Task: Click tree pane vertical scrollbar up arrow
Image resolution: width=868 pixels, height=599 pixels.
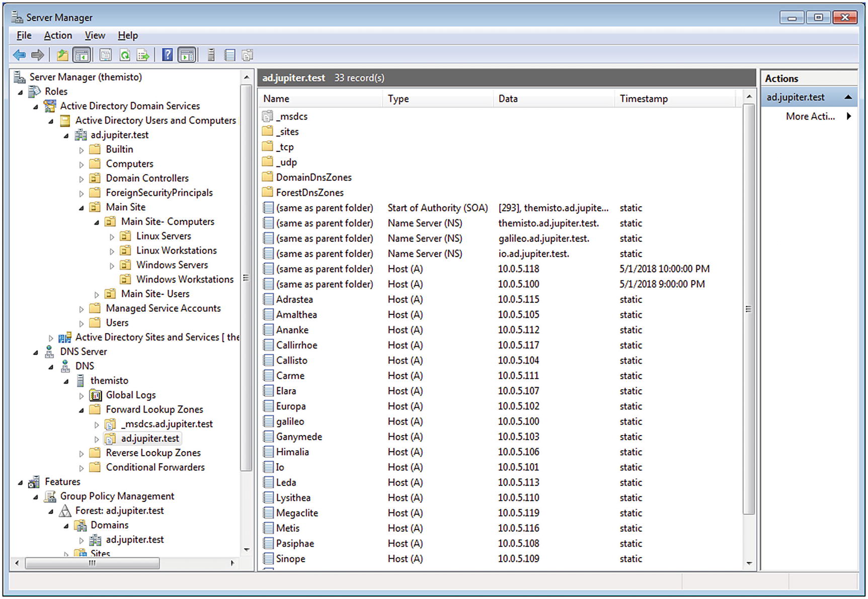Action: 246,77
